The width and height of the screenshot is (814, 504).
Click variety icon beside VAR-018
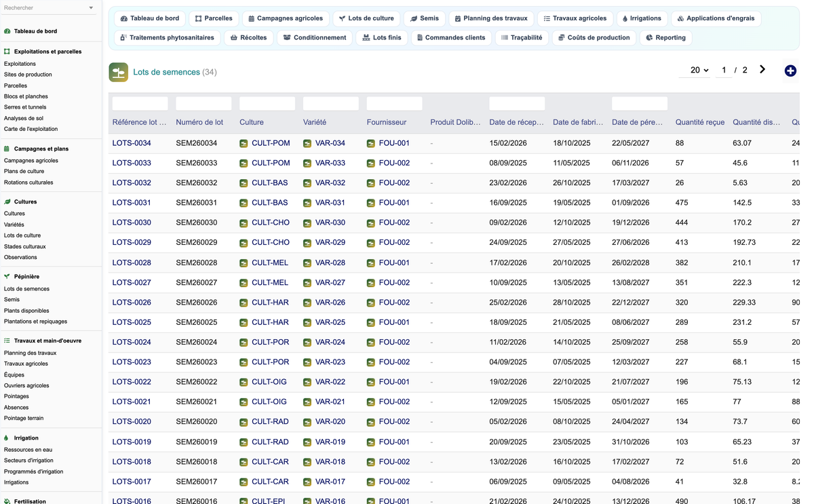(x=307, y=462)
